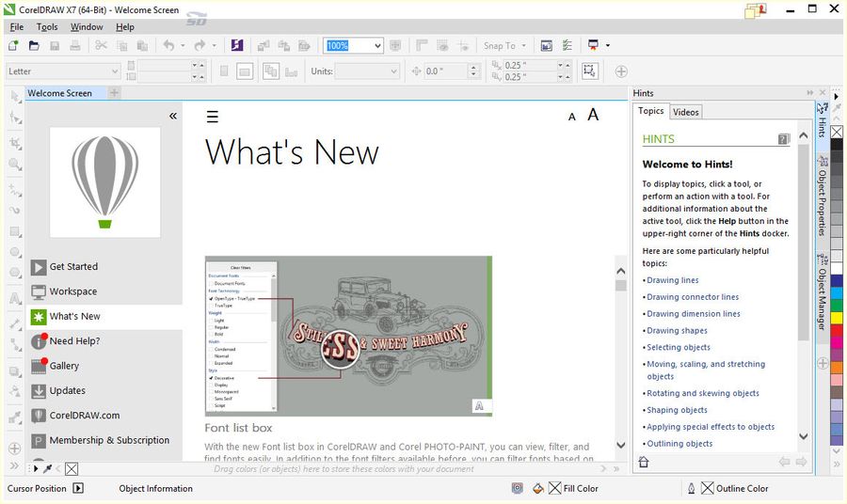Click the Options icon in toolbar
This screenshot has height=504, width=847.
(x=567, y=46)
